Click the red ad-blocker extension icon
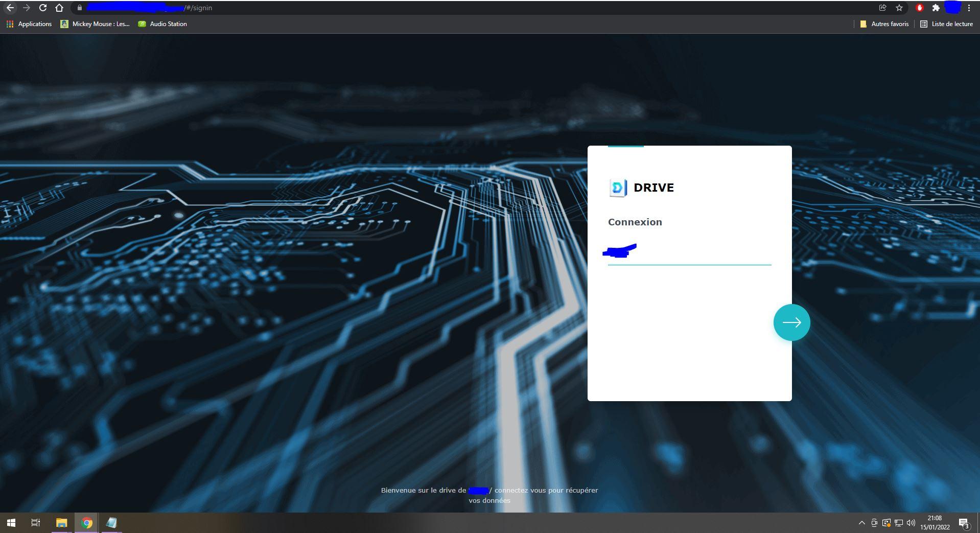Viewport: 980px width, 533px height. click(920, 8)
